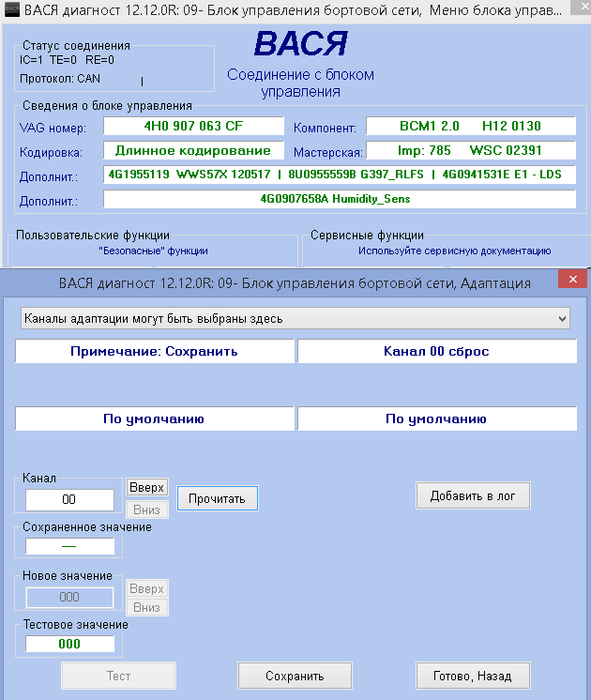Click the Компонент value BCM1 2.0 H12 0130
The image size is (591, 700).
click(x=471, y=126)
